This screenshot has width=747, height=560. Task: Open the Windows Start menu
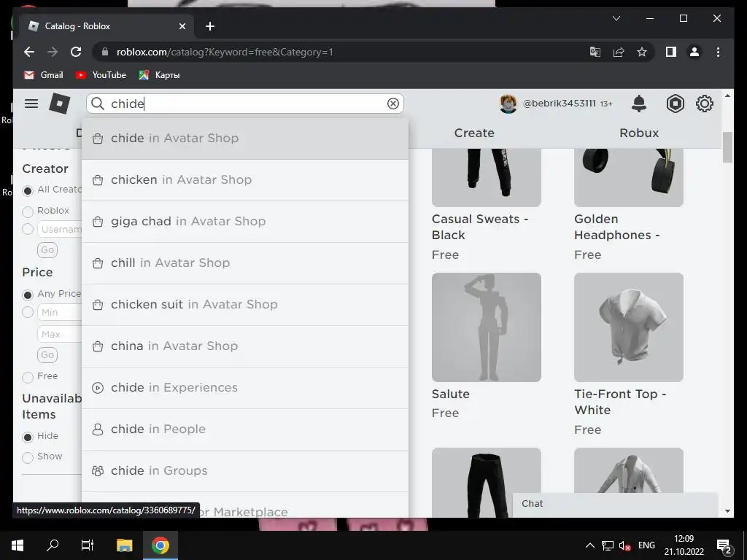pyautogui.click(x=18, y=545)
